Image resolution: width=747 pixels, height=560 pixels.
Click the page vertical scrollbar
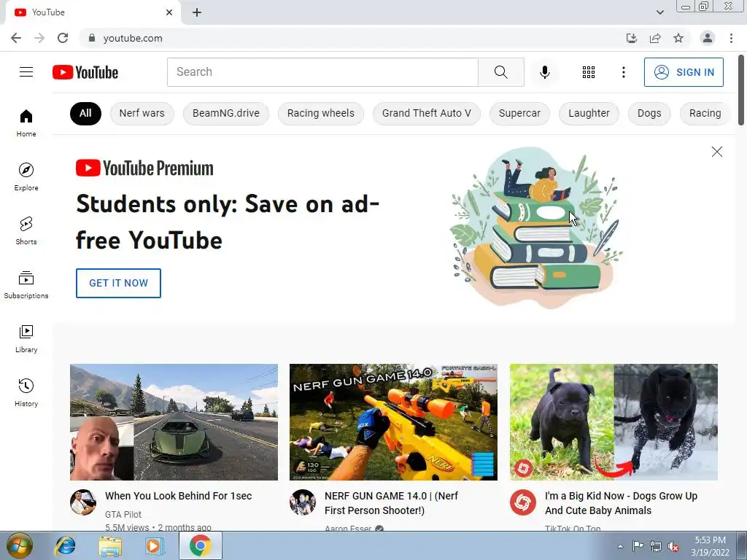pyautogui.click(x=741, y=90)
